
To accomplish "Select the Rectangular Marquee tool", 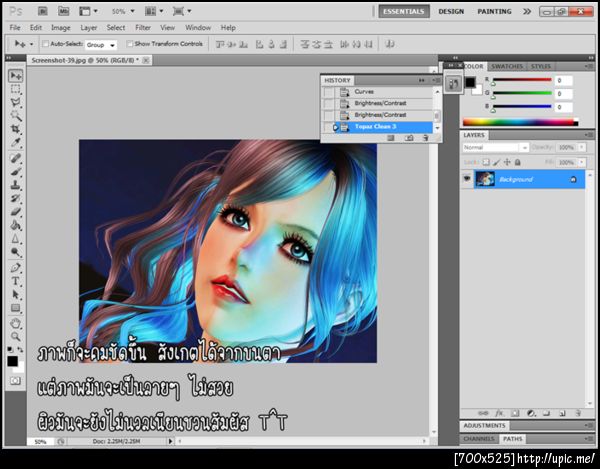I will (x=16, y=89).
